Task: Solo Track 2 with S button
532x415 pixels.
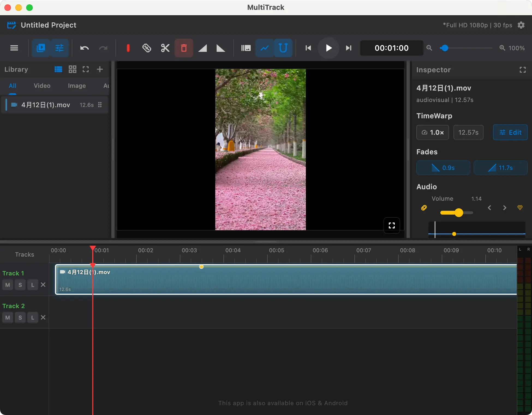Action: click(x=20, y=317)
